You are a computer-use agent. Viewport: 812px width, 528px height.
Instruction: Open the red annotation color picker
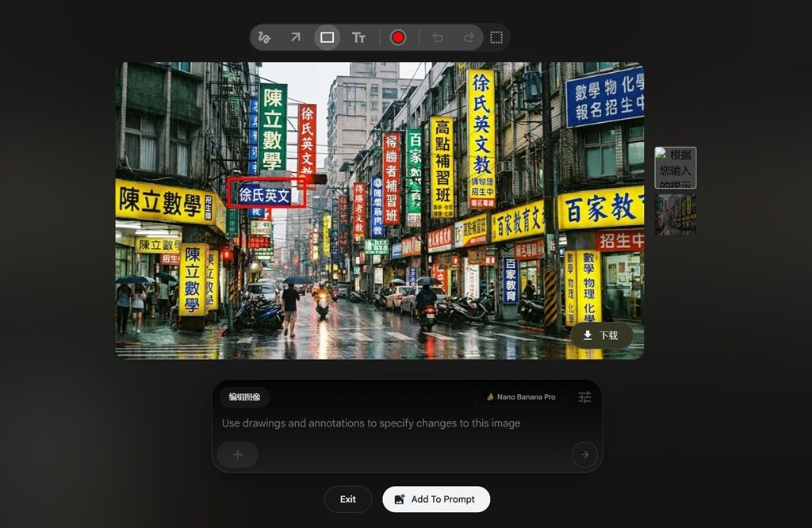(x=398, y=37)
